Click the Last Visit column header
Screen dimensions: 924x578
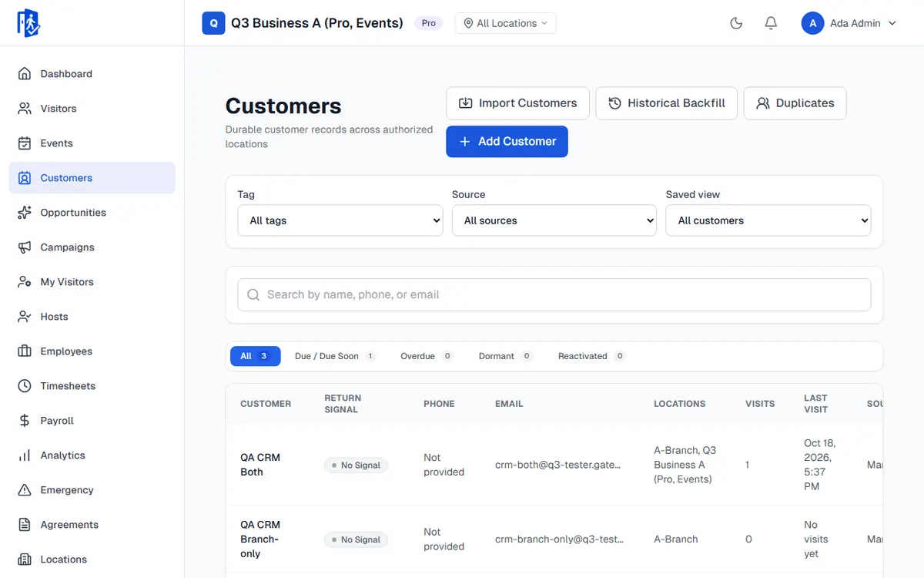tap(815, 404)
